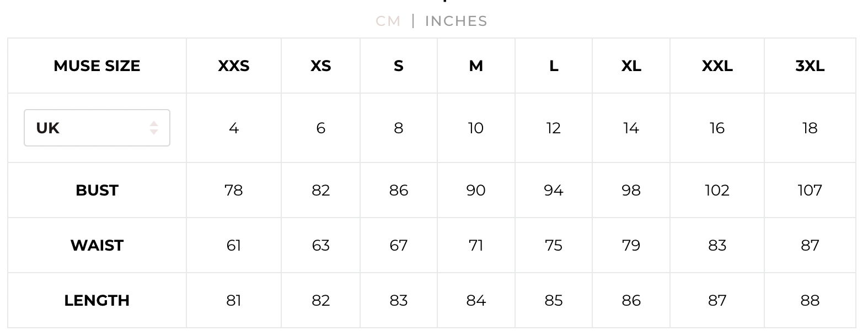868x336 pixels.
Task: Click the bust value 107 cell
Action: coord(810,190)
